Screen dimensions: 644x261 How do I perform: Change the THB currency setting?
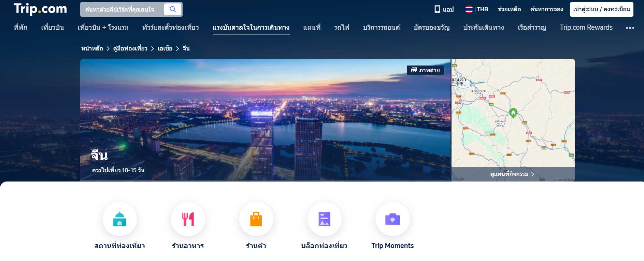click(483, 9)
